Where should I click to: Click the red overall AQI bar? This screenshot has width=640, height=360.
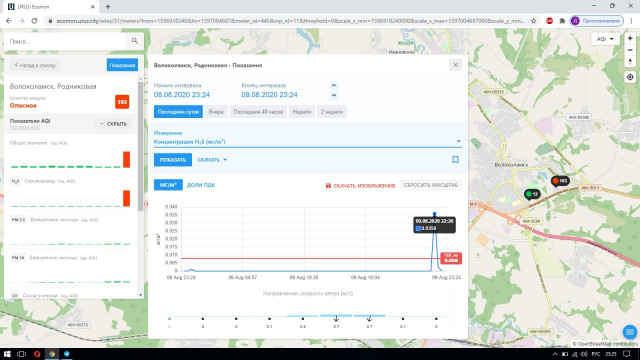tap(127, 160)
